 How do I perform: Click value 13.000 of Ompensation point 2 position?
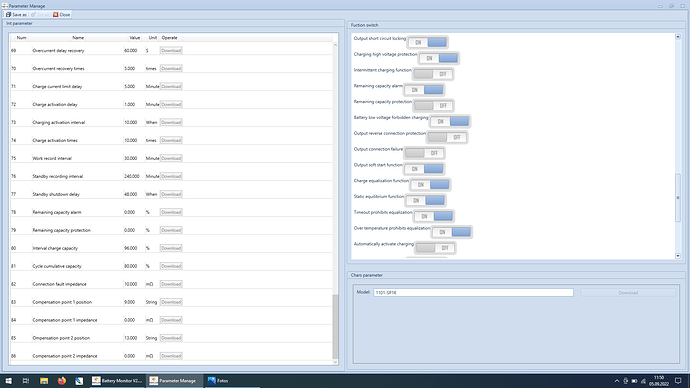(x=131, y=338)
